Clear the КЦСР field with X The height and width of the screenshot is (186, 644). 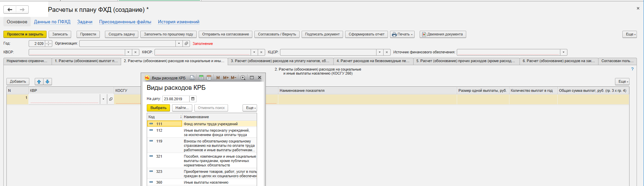[387, 52]
